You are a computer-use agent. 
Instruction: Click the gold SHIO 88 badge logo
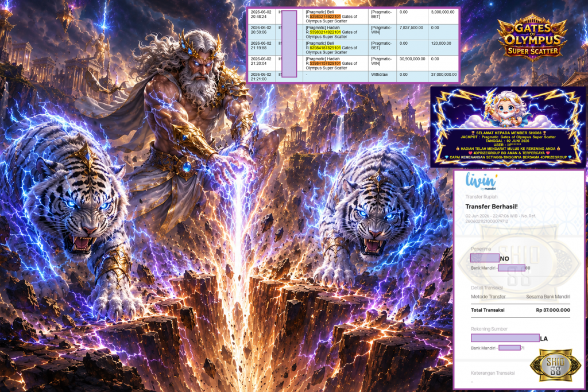555,366
